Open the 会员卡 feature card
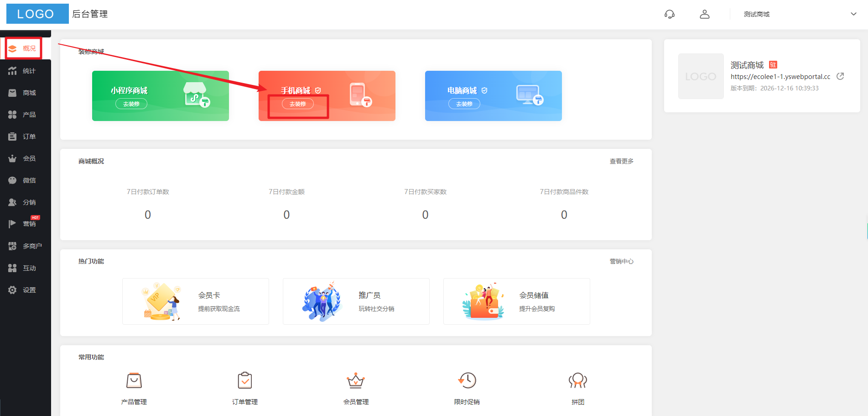Image resolution: width=868 pixels, height=416 pixels. pyautogui.click(x=196, y=301)
